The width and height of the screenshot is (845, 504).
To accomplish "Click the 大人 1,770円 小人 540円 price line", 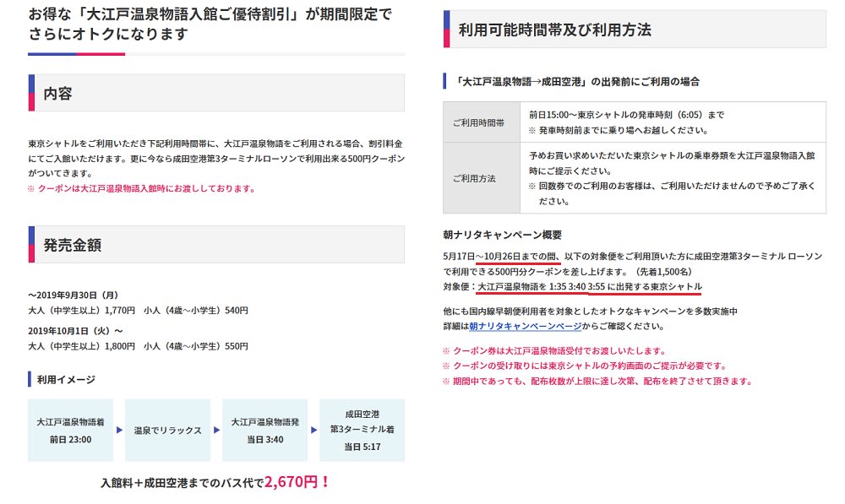I will pos(138,310).
